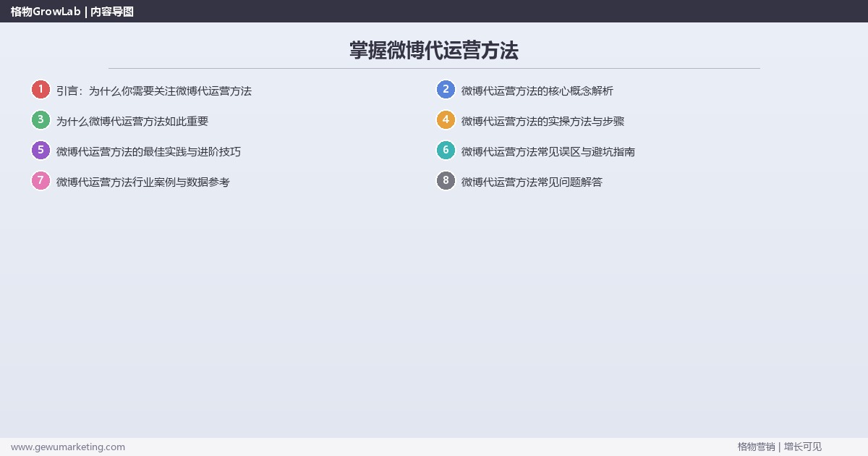Click footer text 格物营销 | 增长可见
Viewport: 868px width, 456px height.
(x=780, y=447)
